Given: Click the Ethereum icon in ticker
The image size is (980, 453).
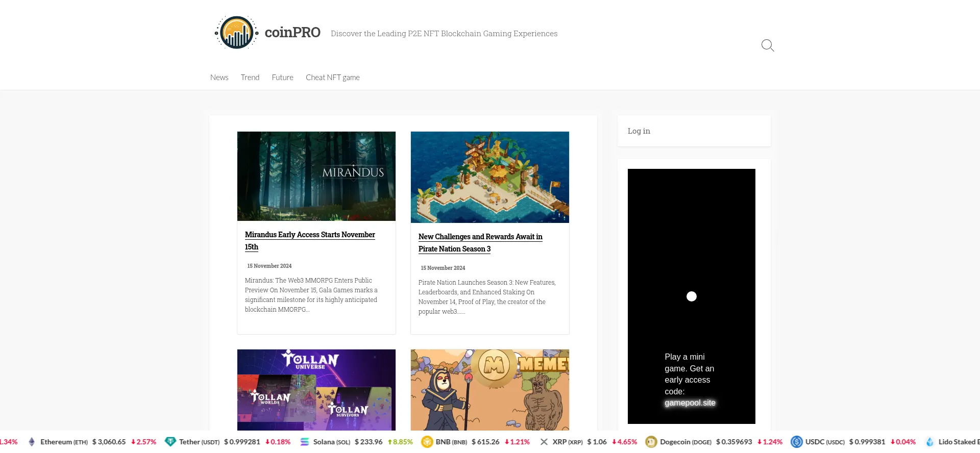Looking at the screenshot, I should point(32,442).
